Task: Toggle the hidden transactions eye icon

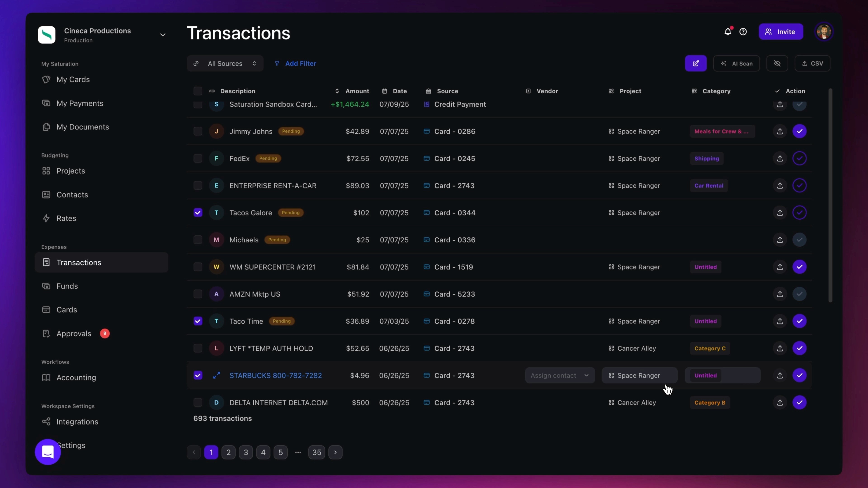Action: tap(777, 63)
